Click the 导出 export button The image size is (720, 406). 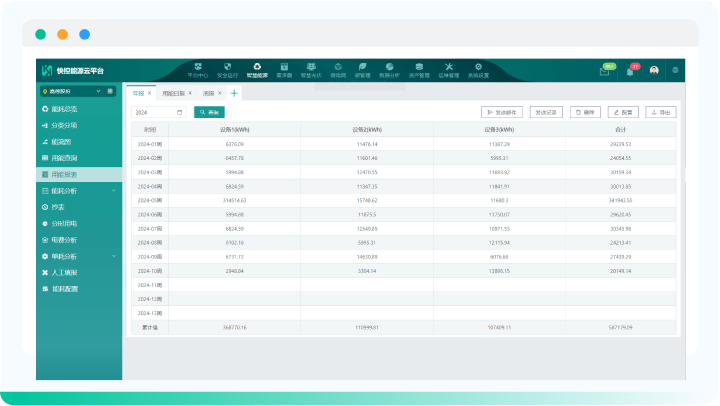[x=661, y=112]
